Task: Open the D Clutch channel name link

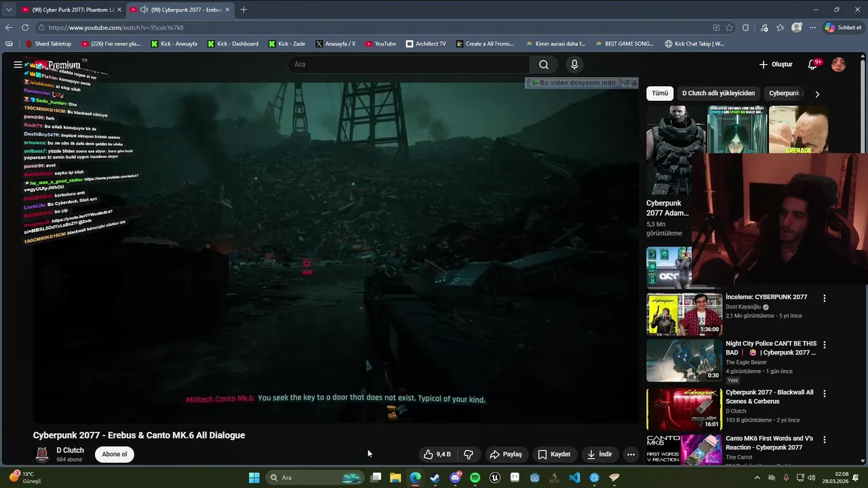Action: 70,450
